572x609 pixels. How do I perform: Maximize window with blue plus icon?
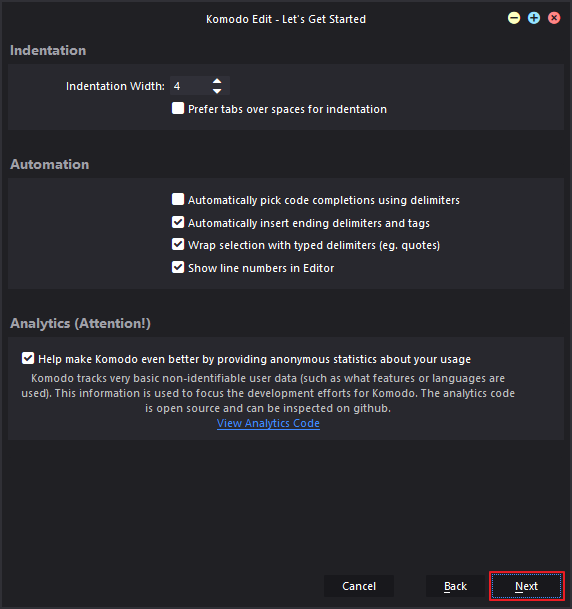534,18
